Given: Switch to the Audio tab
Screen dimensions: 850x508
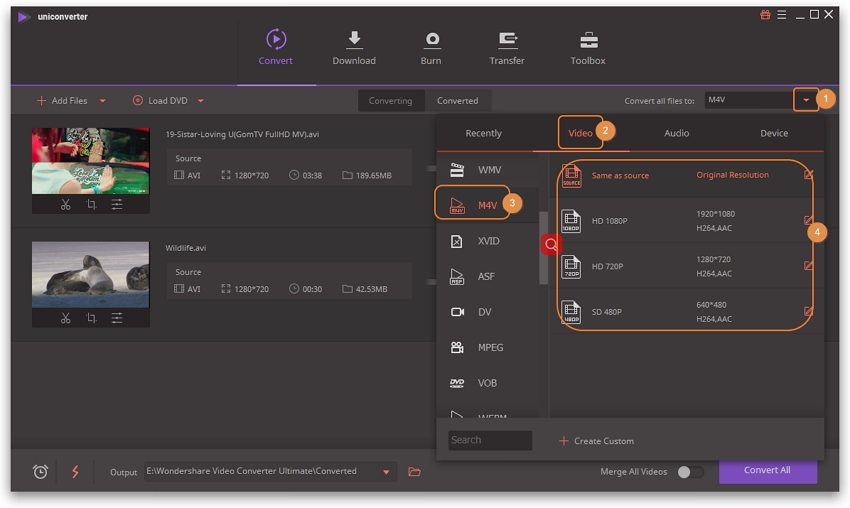Looking at the screenshot, I should click(677, 133).
